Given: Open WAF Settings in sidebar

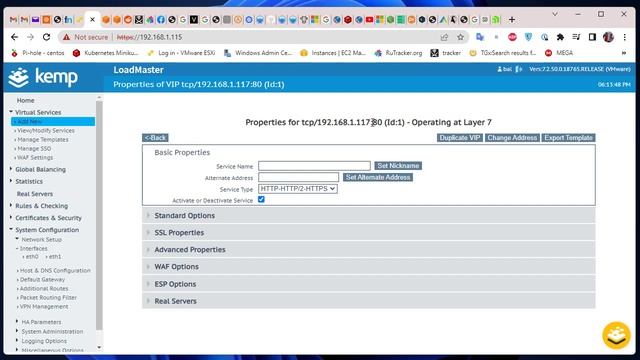Looking at the screenshot, I should point(35,158).
